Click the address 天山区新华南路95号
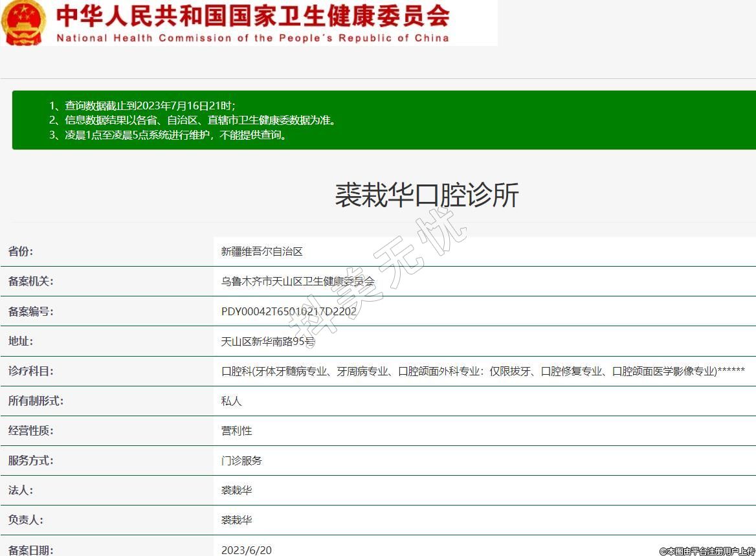The height and width of the screenshot is (556, 756). tap(268, 341)
